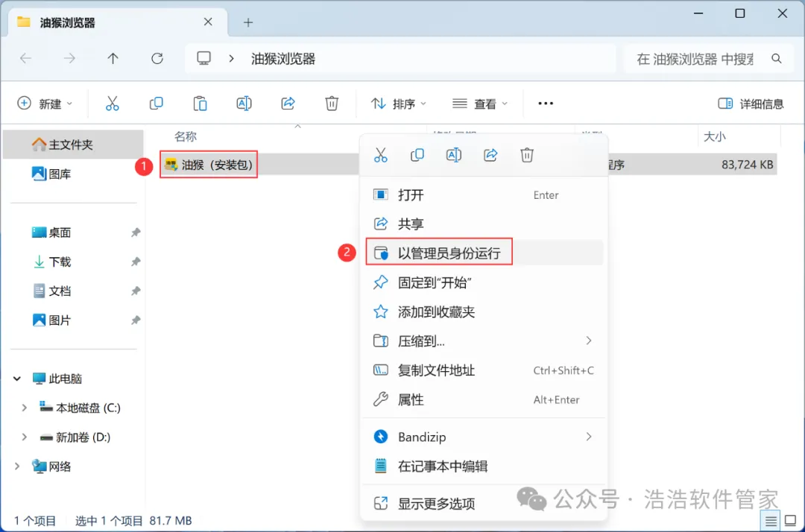The width and height of the screenshot is (805, 532).
Task: Switch to large thumbnails view icon
Action: [x=791, y=522]
